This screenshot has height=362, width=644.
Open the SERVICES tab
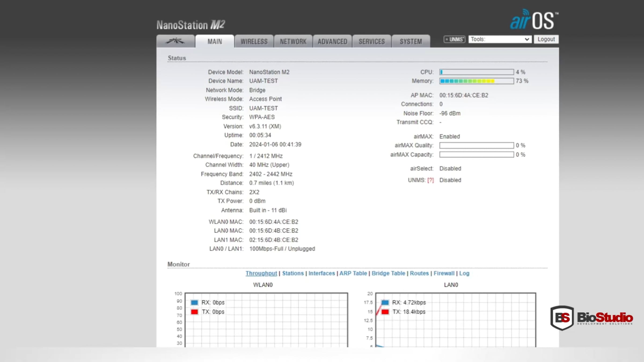coord(372,42)
